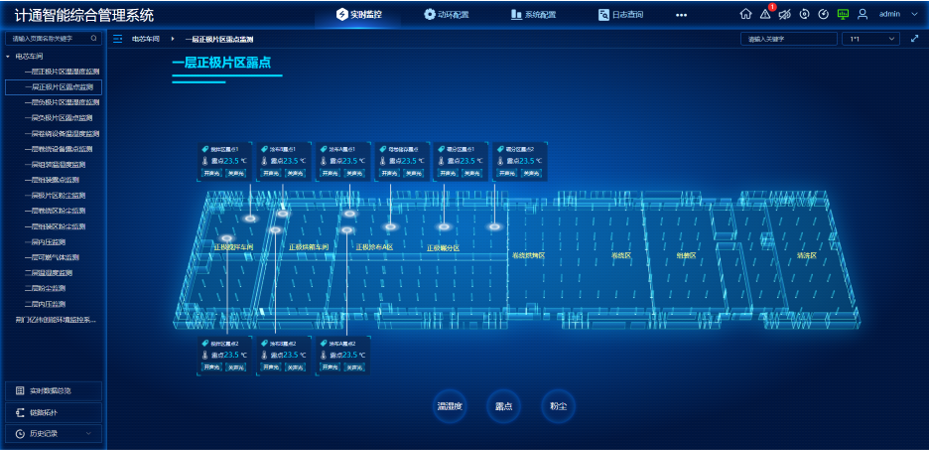The image size is (929, 450).
Task: Open the alarm warning triangle icon
Action: pyautogui.click(x=765, y=15)
